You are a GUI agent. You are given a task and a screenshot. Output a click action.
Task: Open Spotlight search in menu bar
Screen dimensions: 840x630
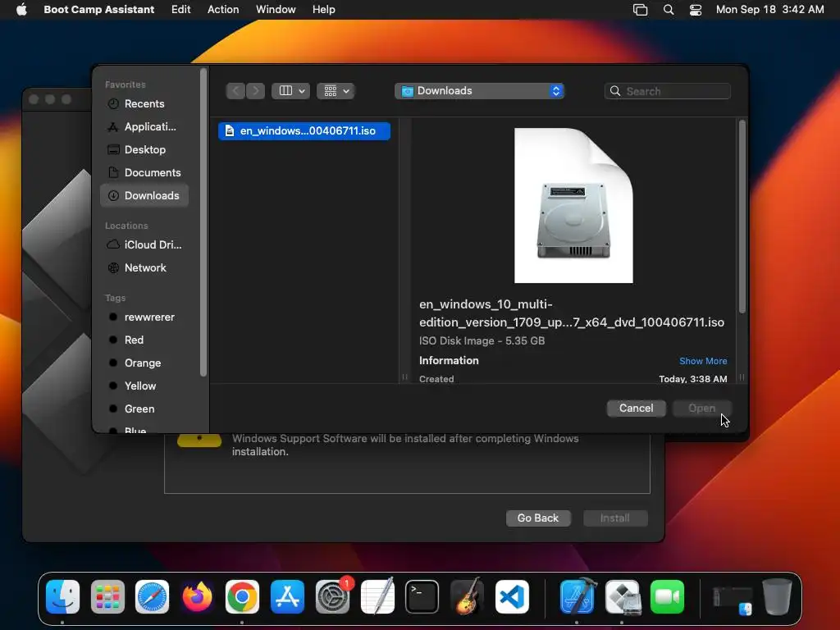(x=669, y=9)
